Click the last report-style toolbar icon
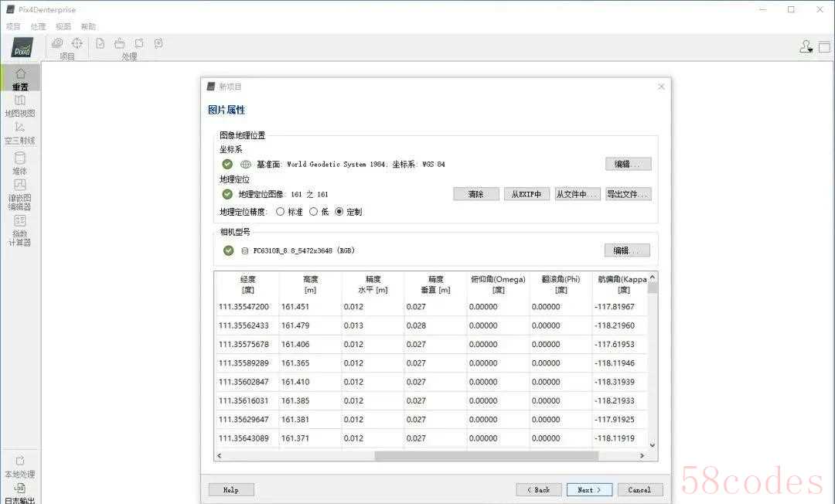 pyautogui.click(x=158, y=43)
